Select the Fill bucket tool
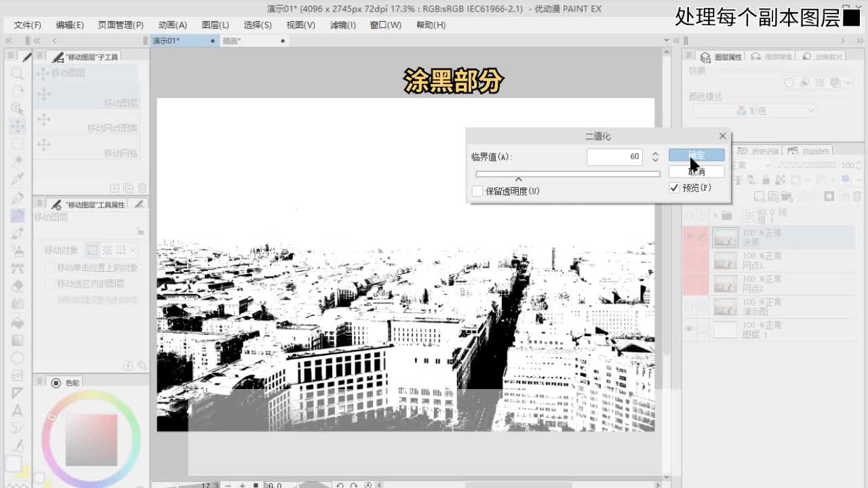This screenshot has width=868, height=488. click(18, 323)
